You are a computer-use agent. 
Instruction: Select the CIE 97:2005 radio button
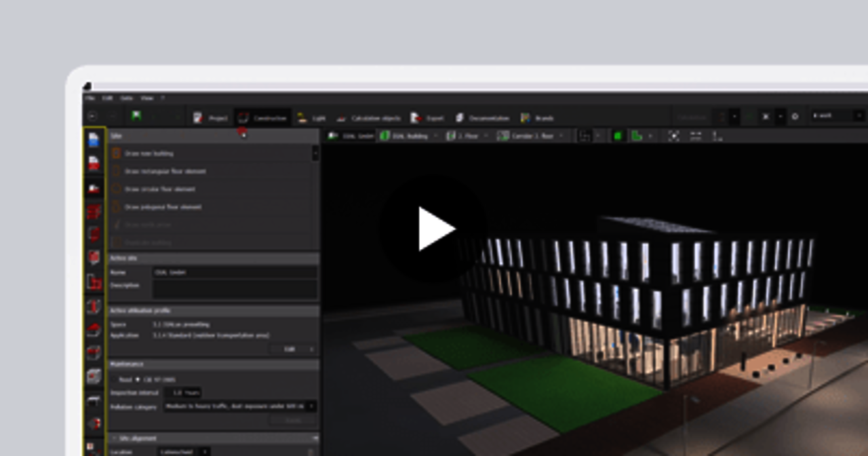coord(138,379)
